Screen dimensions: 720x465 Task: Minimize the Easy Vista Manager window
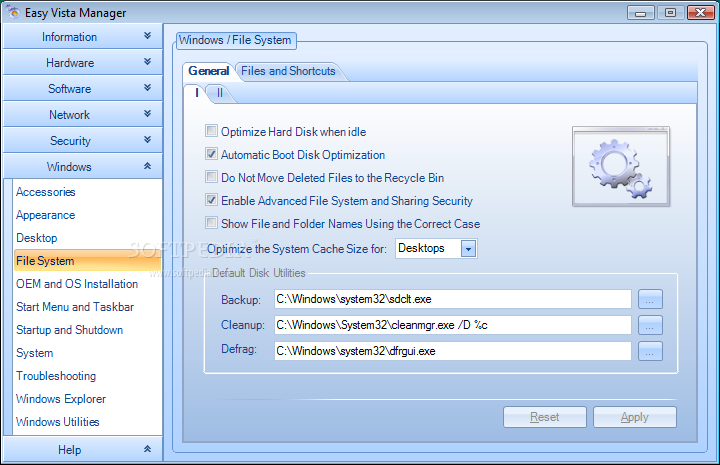coord(641,13)
